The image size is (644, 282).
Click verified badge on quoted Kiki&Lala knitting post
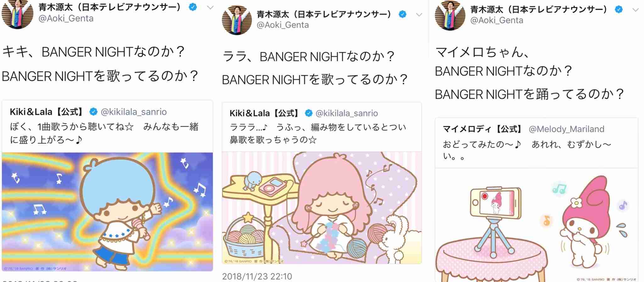(309, 113)
